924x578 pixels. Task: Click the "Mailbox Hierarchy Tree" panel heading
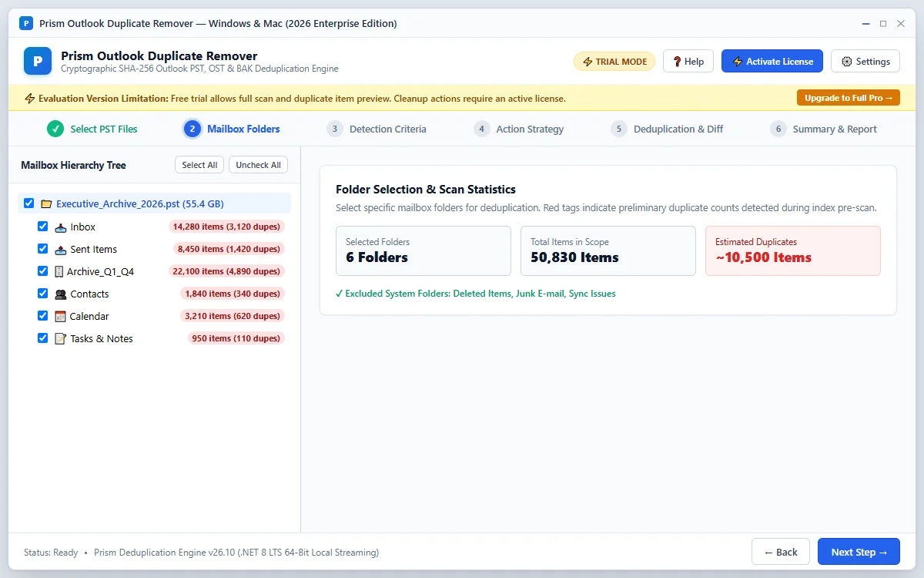[73, 165]
